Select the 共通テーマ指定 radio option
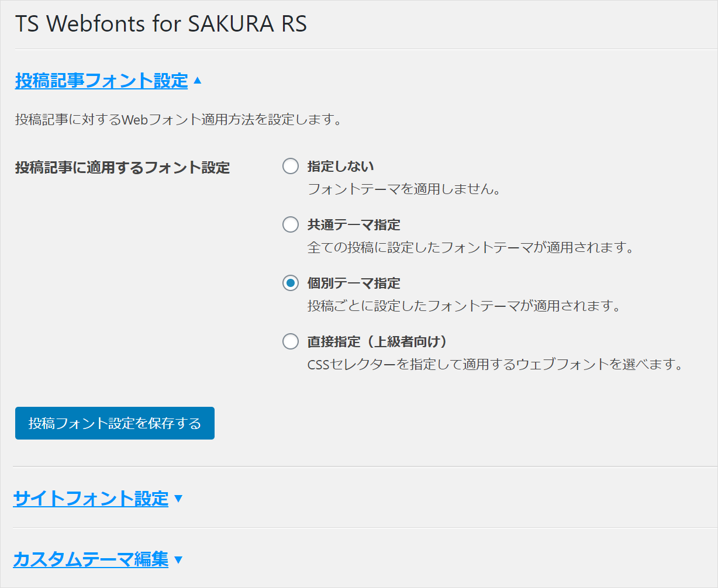This screenshot has width=718, height=588. coord(291,224)
